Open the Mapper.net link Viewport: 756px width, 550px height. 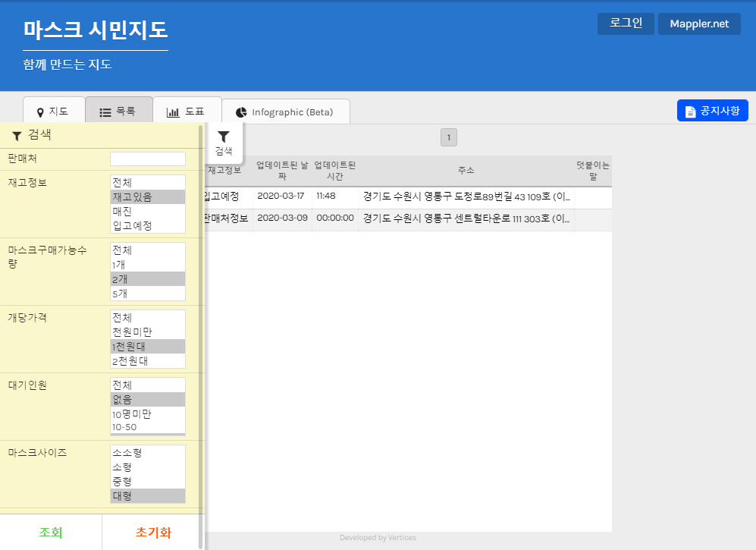[699, 24]
